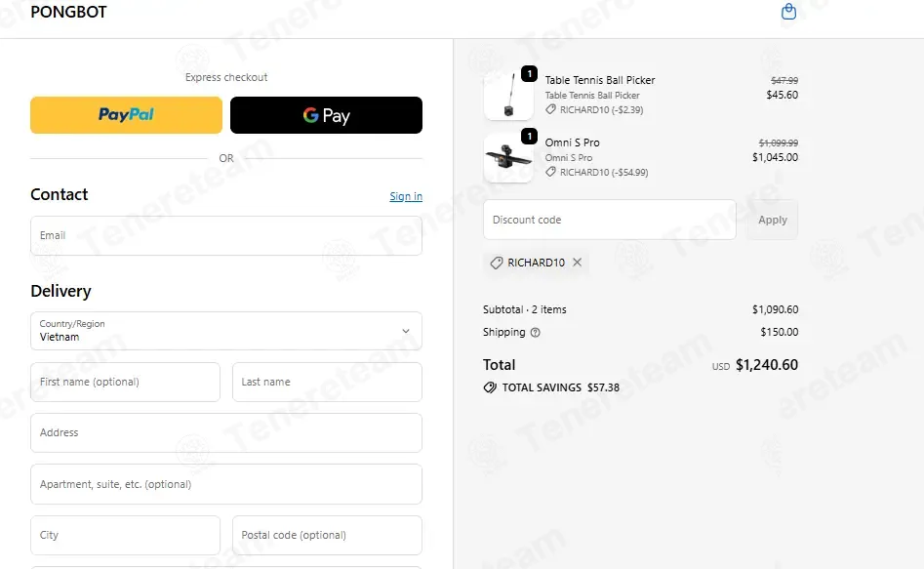Open the shopping bag cart icon
The image size is (924, 569).
788,11
